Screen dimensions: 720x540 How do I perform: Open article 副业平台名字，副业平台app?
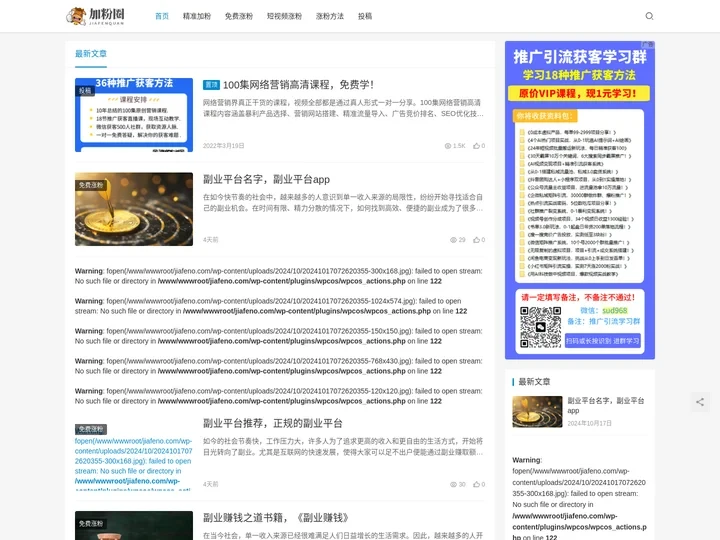click(x=266, y=180)
